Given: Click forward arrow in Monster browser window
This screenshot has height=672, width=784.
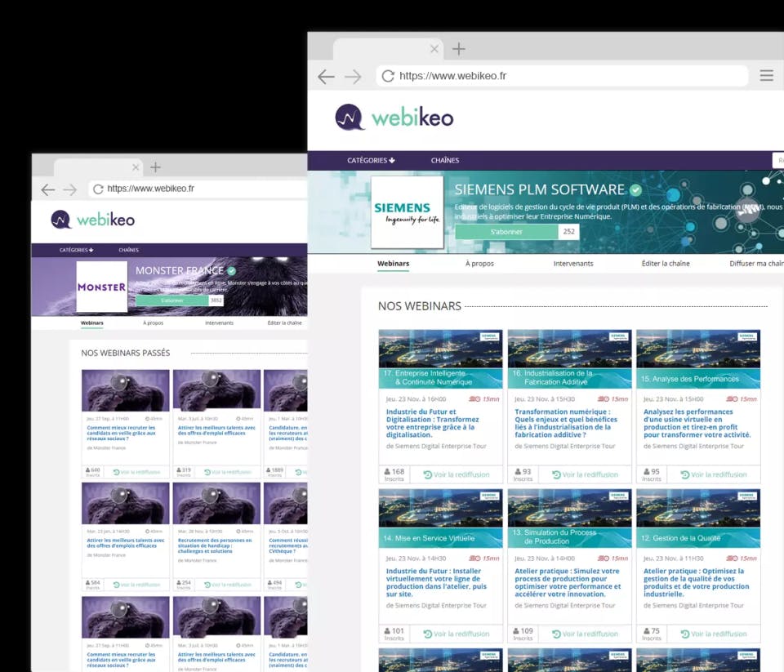Looking at the screenshot, I should [70, 189].
